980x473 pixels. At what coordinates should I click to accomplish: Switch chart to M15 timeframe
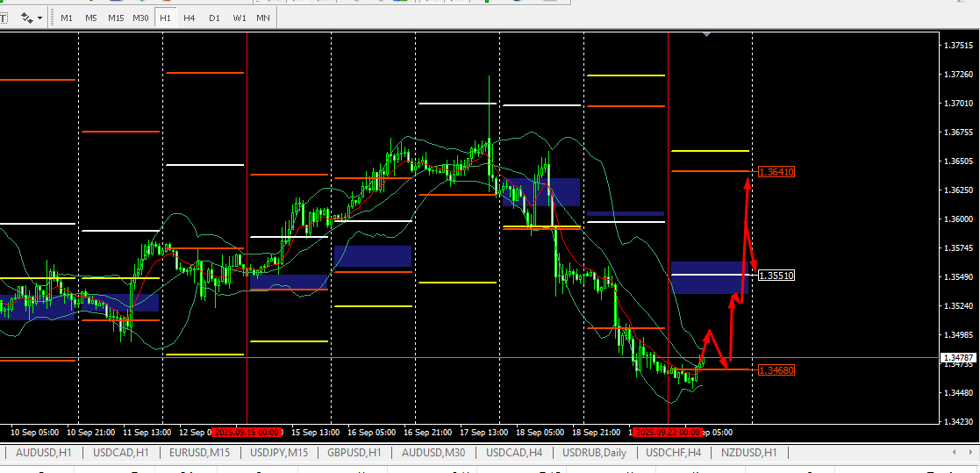point(116,18)
